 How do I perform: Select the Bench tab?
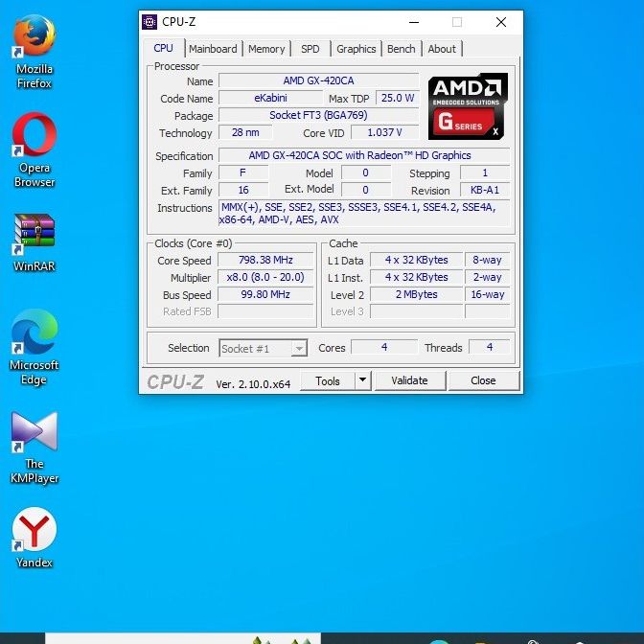tap(402, 49)
